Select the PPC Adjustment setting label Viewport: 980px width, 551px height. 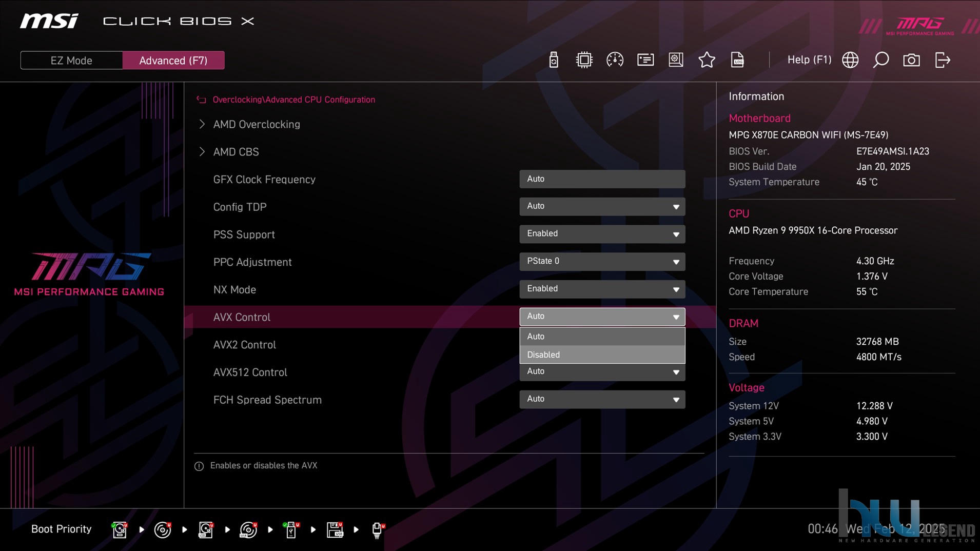click(x=252, y=262)
